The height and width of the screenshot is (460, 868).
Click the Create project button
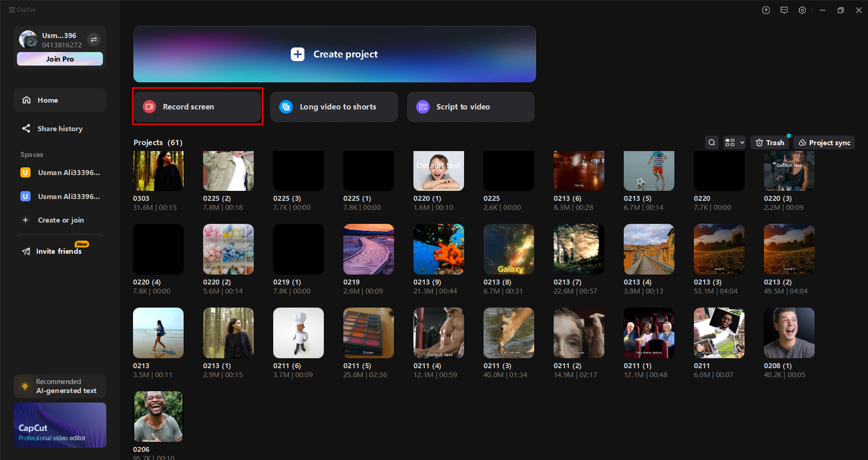(334, 54)
